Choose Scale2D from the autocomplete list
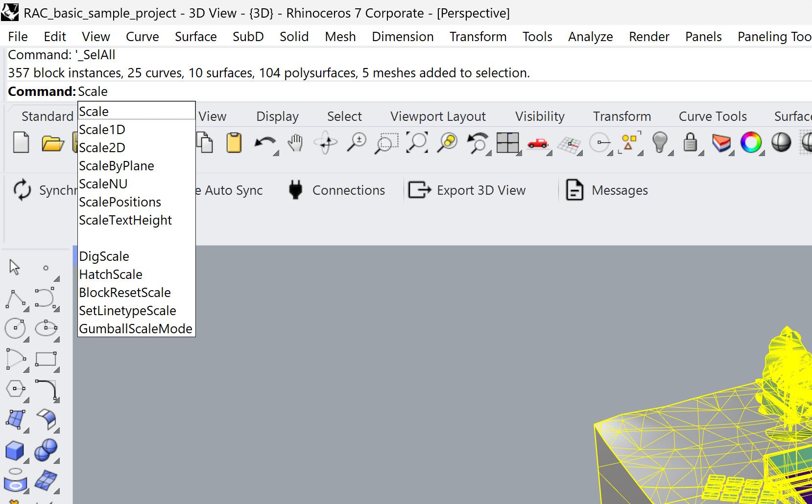The height and width of the screenshot is (504, 812). [x=137, y=148]
